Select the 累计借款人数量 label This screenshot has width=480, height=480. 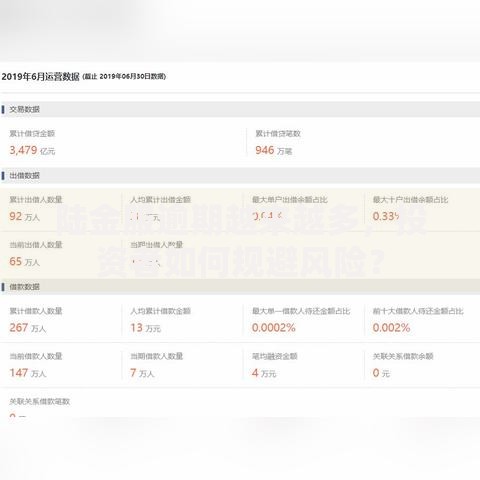pos(36,311)
